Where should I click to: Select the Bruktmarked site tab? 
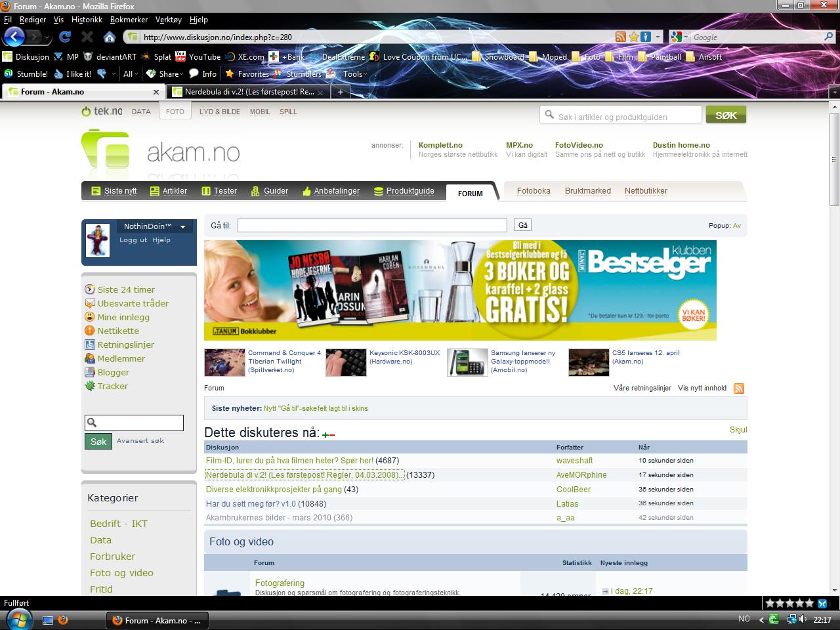tap(587, 191)
